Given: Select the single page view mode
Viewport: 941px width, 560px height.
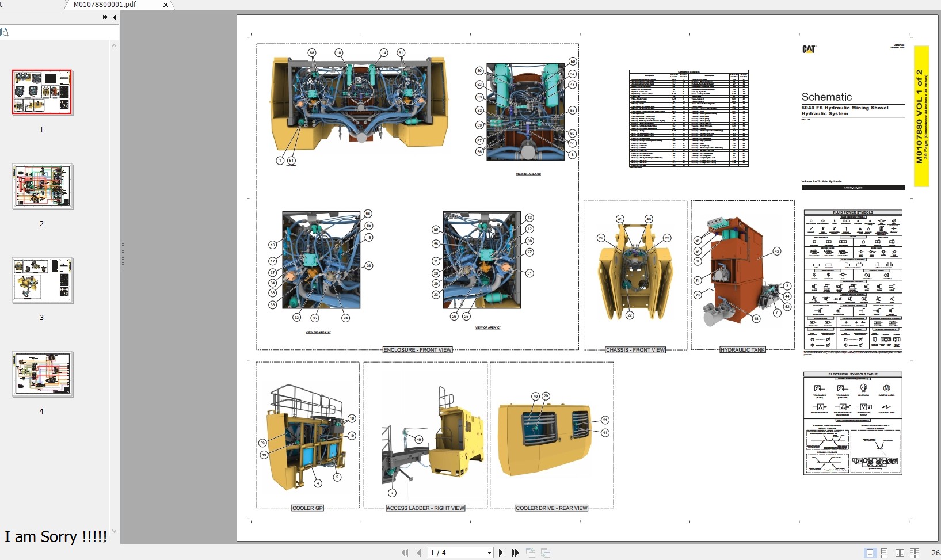Looking at the screenshot, I should point(871,553).
